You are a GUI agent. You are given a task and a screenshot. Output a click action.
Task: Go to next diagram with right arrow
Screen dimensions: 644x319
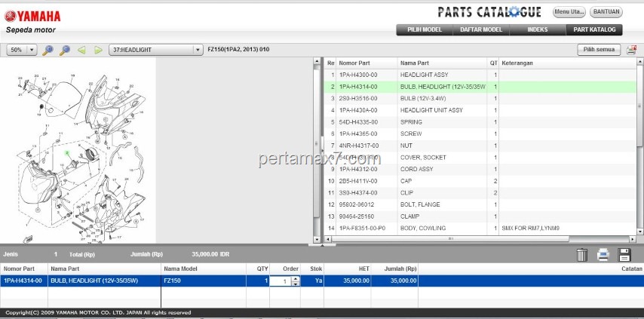tap(98, 50)
